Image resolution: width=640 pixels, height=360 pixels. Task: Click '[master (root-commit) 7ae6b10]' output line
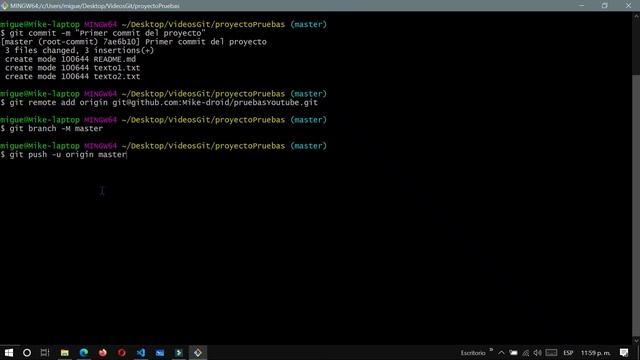pos(133,42)
